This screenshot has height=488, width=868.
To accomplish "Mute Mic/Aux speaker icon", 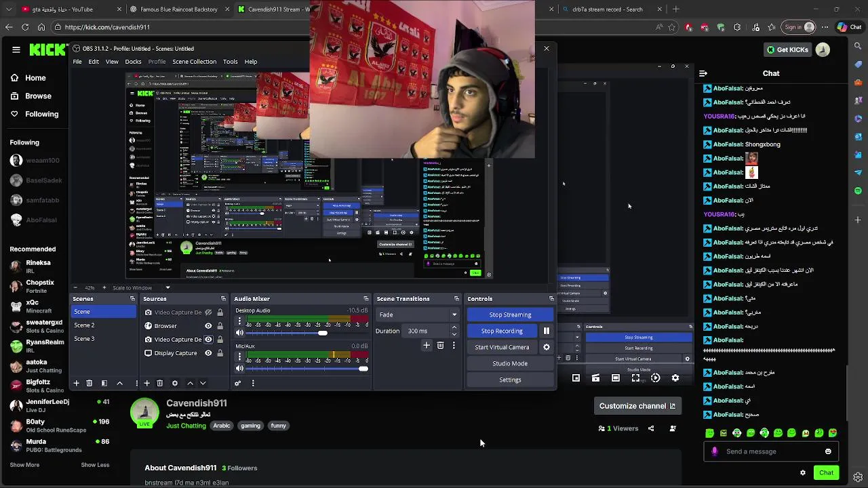I will point(239,368).
